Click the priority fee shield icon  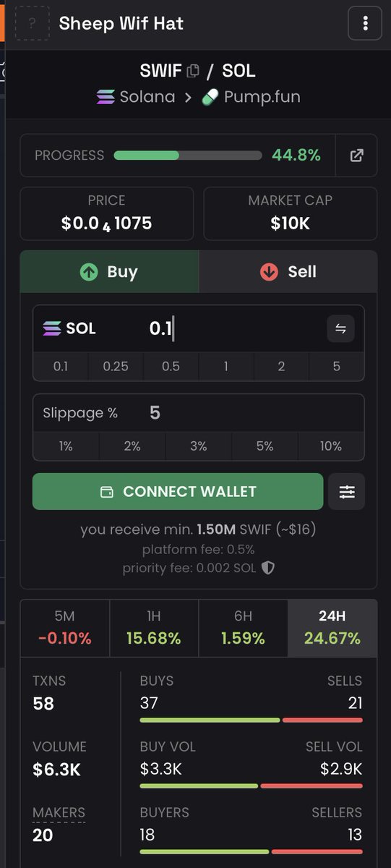[268, 568]
